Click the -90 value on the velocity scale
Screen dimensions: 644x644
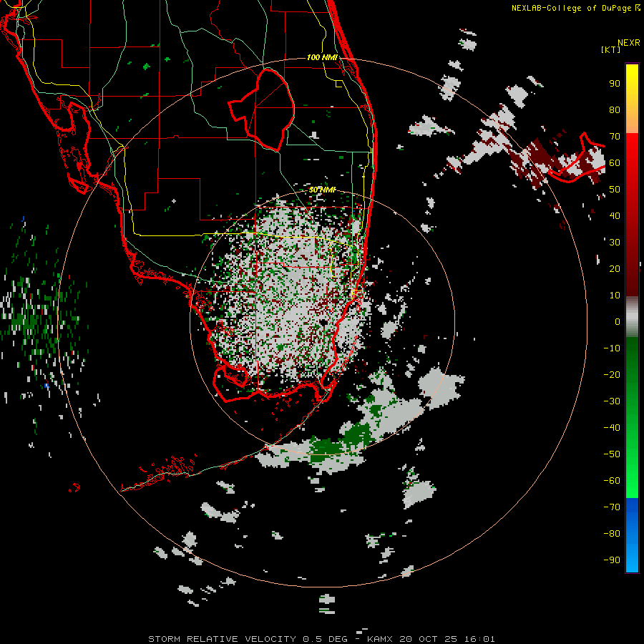click(612, 560)
